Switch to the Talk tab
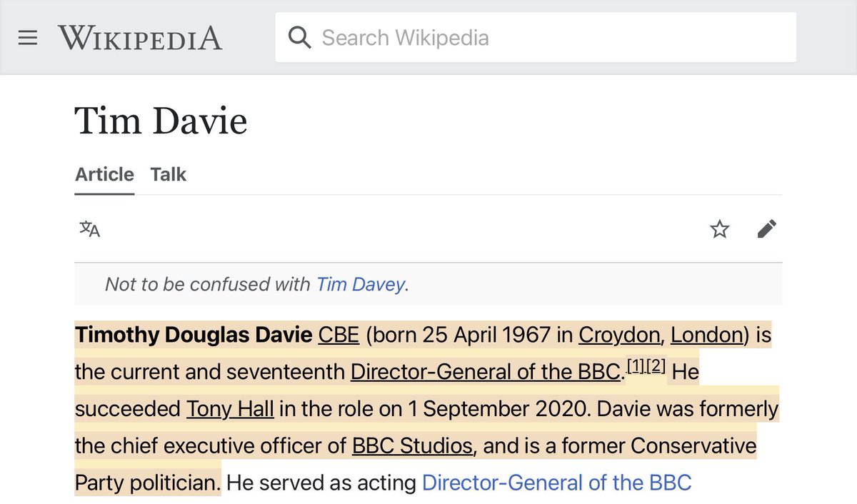The height and width of the screenshot is (504, 857). click(169, 174)
